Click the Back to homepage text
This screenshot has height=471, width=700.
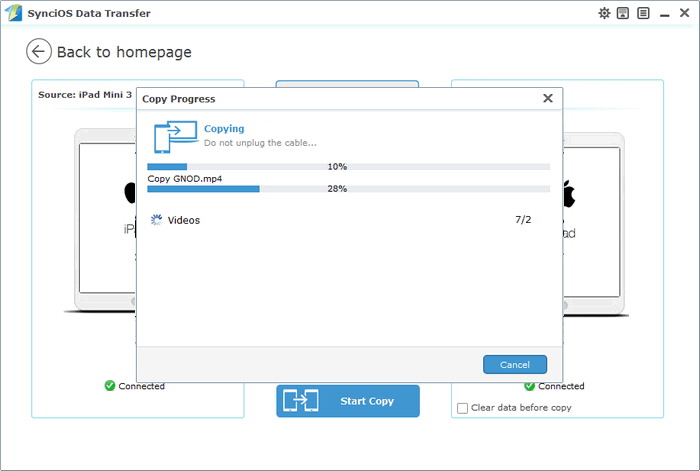point(124,52)
